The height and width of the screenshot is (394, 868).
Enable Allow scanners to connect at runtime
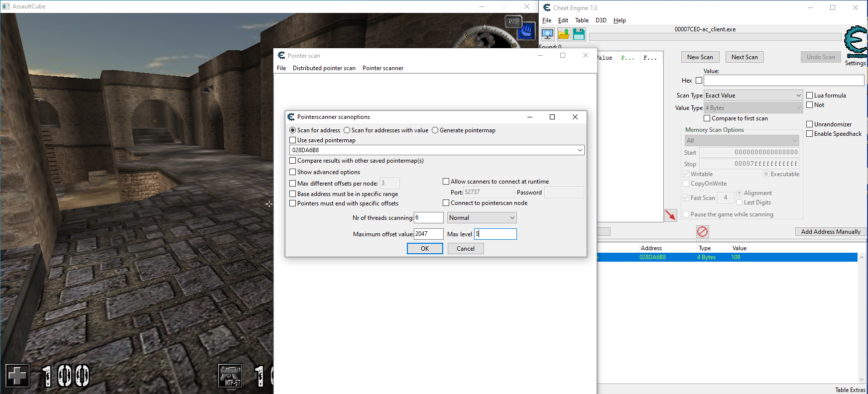click(x=446, y=182)
